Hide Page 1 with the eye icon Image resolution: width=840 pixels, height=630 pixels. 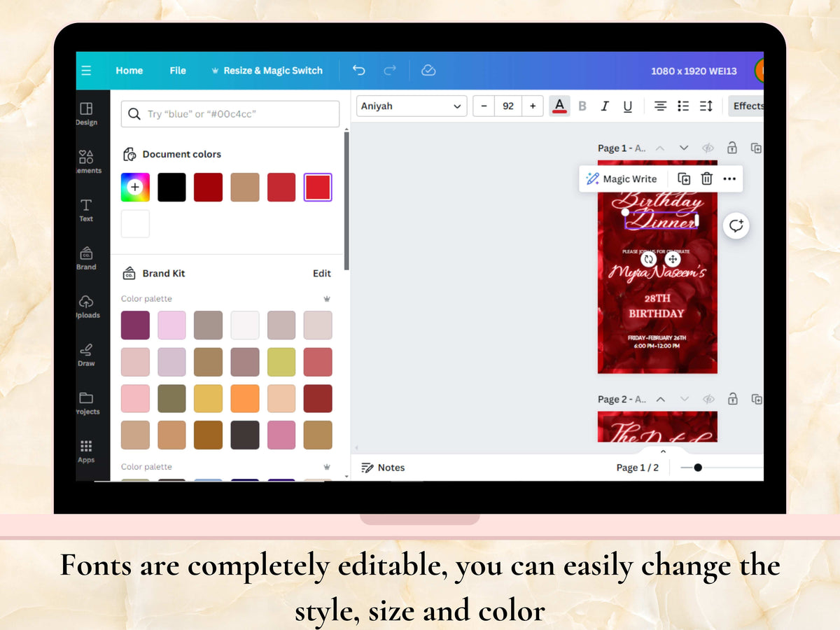click(708, 148)
